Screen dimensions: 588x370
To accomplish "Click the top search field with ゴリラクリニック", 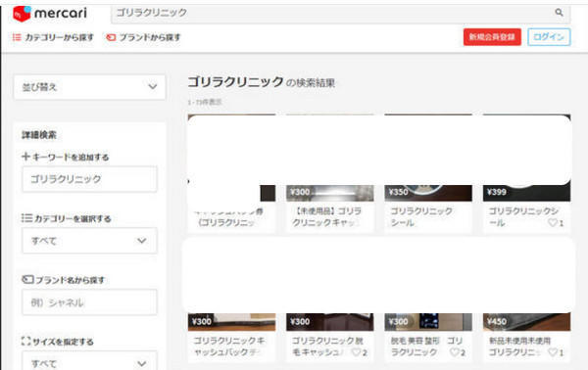I will pyautogui.click(x=340, y=14).
